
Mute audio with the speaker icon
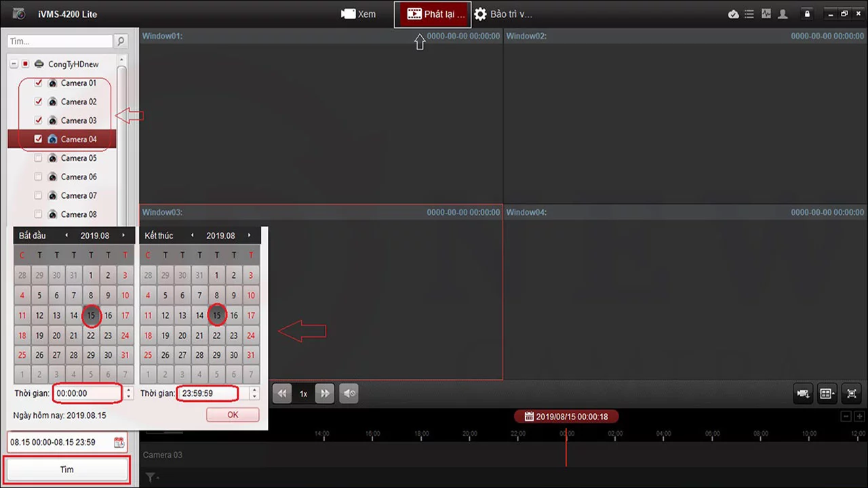[349, 393]
